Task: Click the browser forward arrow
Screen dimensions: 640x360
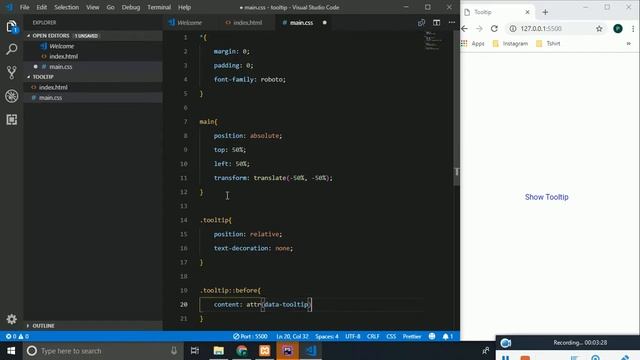Action: click(x=479, y=29)
